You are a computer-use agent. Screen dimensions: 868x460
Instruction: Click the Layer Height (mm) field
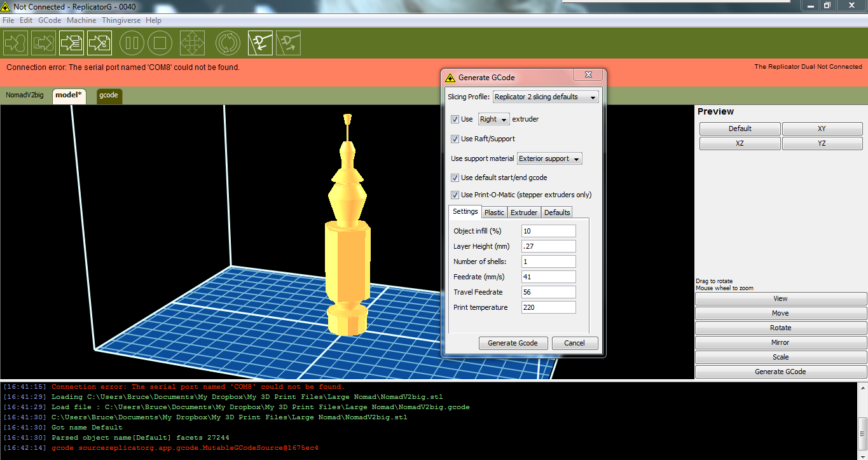(x=548, y=246)
